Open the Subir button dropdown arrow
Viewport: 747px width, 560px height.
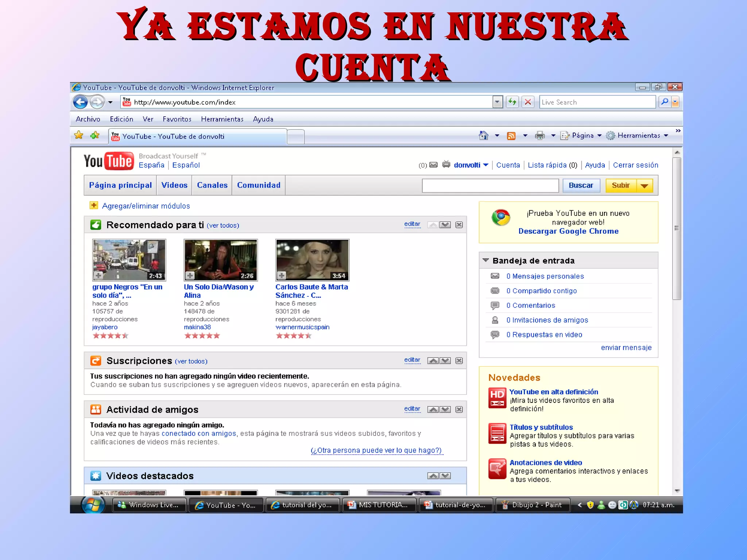click(x=645, y=186)
